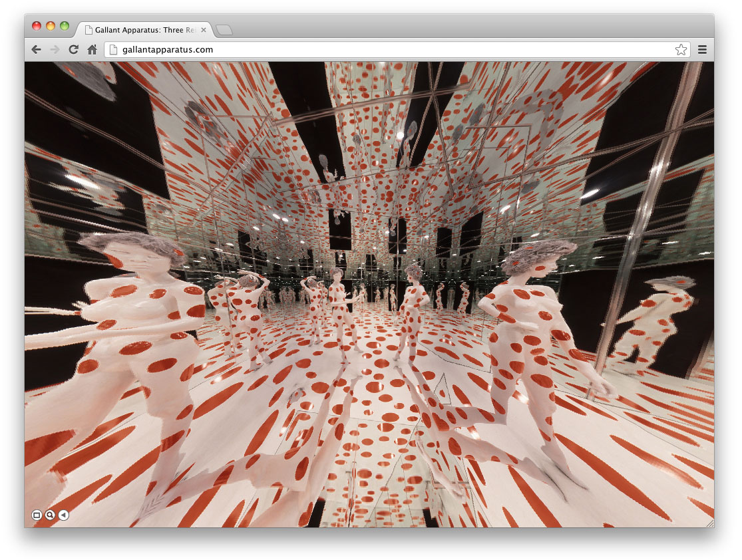Image resolution: width=742 pixels, height=560 pixels.
Task: Click the window resize grip at bottom-right corner
Action: coord(710,523)
